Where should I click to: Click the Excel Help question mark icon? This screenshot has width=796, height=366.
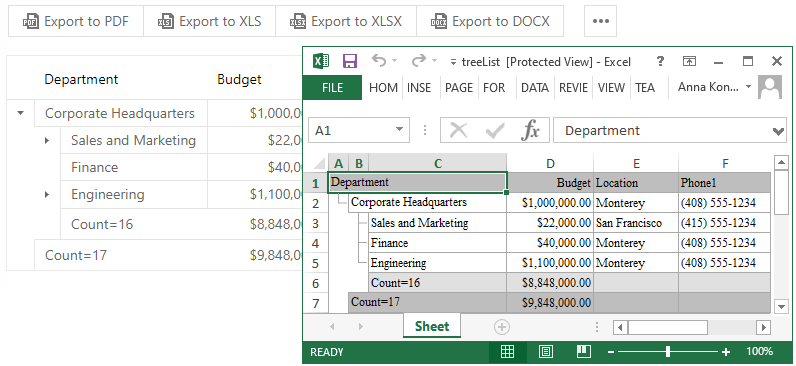click(660, 61)
